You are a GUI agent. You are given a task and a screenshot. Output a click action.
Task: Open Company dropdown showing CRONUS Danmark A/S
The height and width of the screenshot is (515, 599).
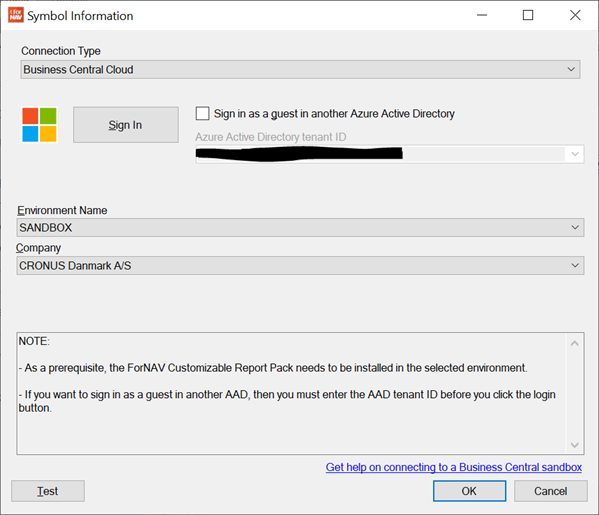coord(300,265)
